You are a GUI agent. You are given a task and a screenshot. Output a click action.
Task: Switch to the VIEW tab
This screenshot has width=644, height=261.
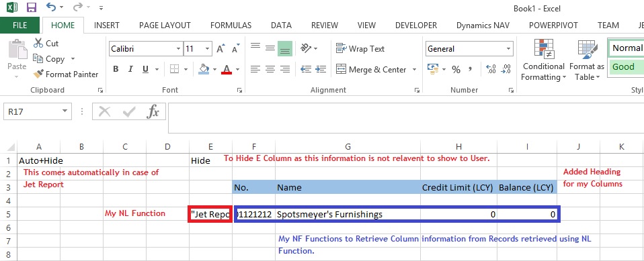[366, 25]
